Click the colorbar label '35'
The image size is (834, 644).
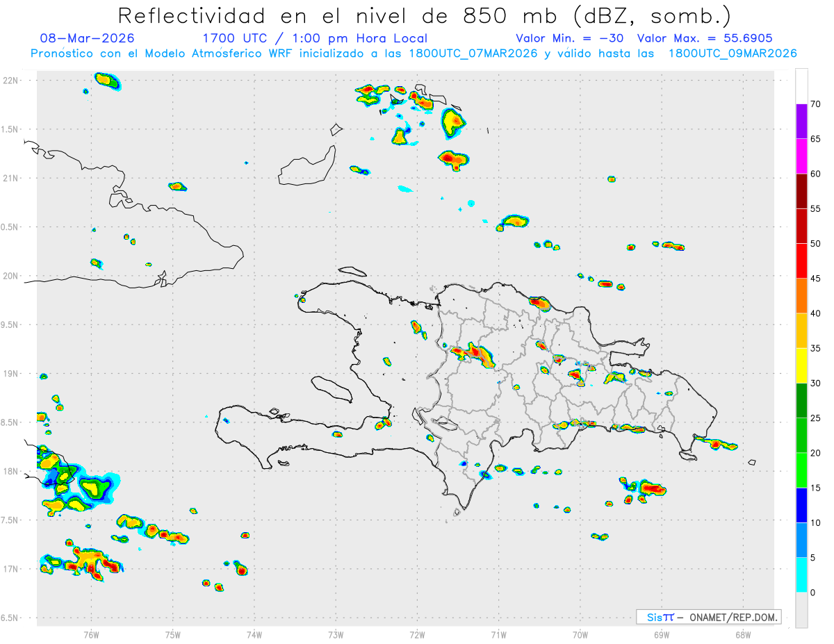tap(816, 348)
